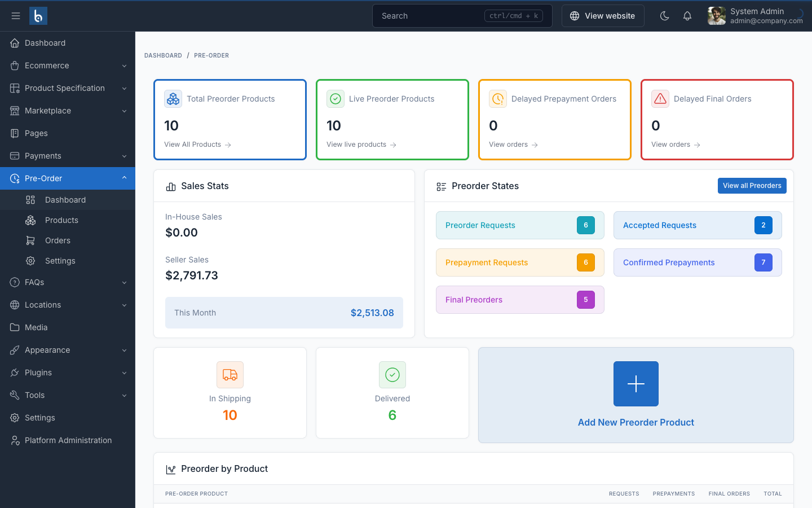Image resolution: width=812 pixels, height=508 pixels.
Task: Open Orders under Pre-Order
Action: pyautogui.click(x=58, y=240)
